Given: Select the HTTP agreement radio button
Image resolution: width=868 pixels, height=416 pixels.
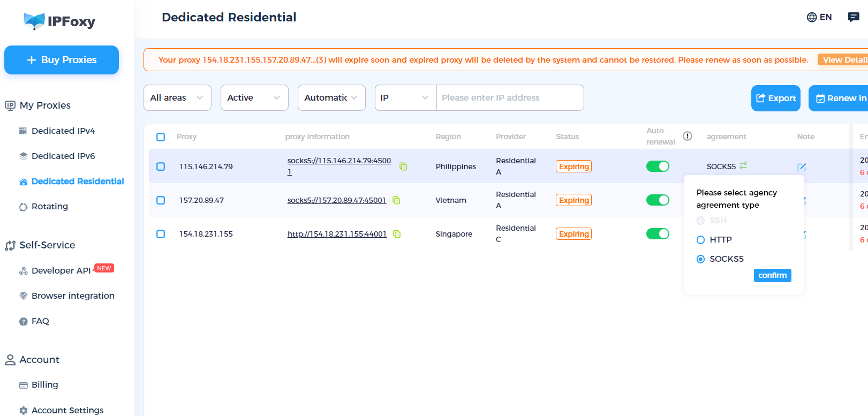Looking at the screenshot, I should point(700,240).
